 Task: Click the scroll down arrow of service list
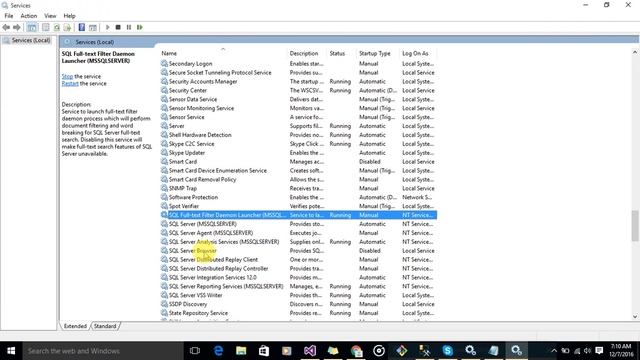click(635, 316)
